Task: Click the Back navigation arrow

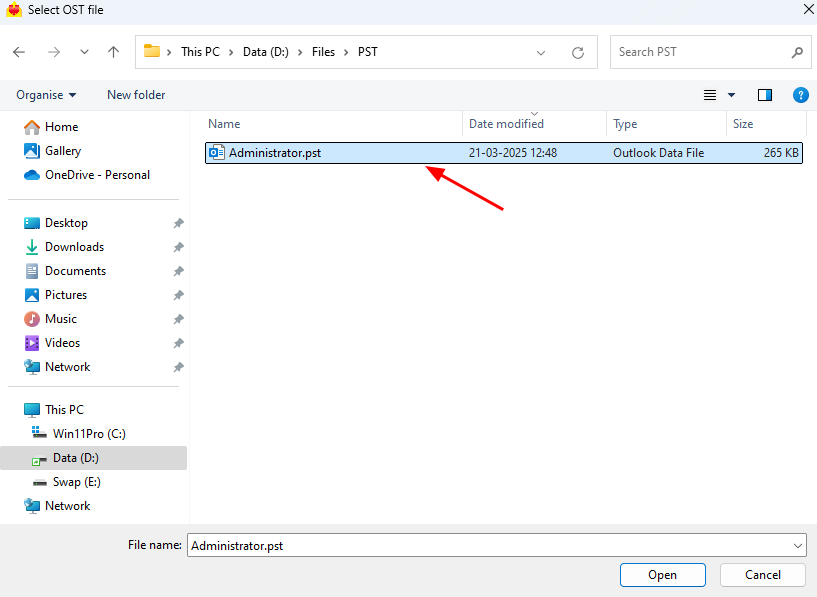Action: tap(19, 52)
